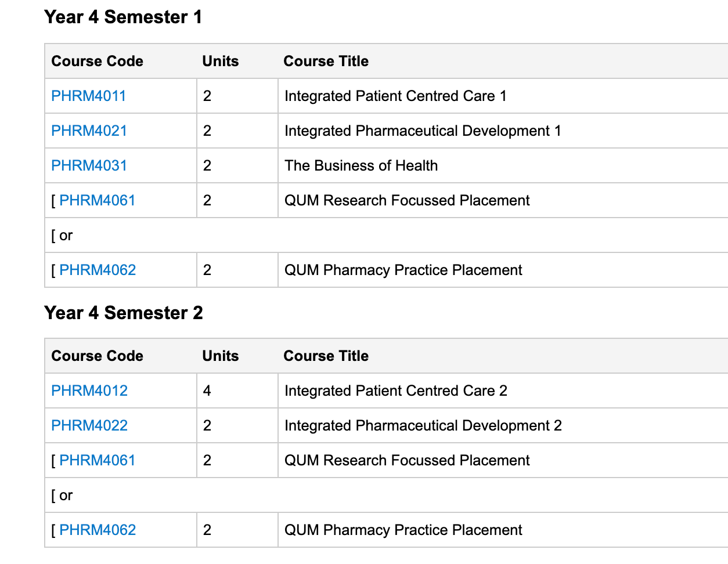The width and height of the screenshot is (728, 564).
Task: Click the Year 4 Semester 1 heading
Action: point(123,17)
